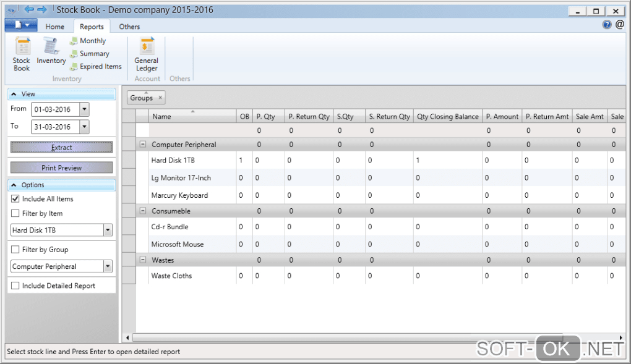631x364 pixels.
Task: Open the From date dropdown
Action: point(84,109)
